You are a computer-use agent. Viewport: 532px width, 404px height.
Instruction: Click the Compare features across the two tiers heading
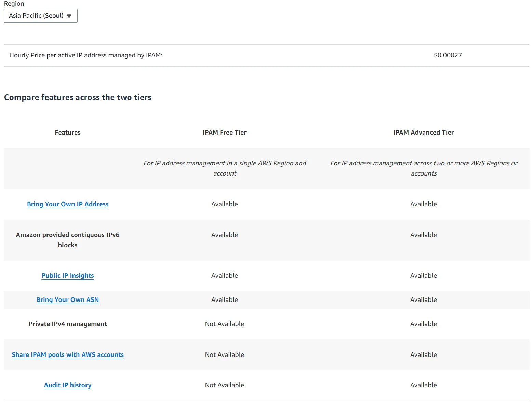coord(78,97)
